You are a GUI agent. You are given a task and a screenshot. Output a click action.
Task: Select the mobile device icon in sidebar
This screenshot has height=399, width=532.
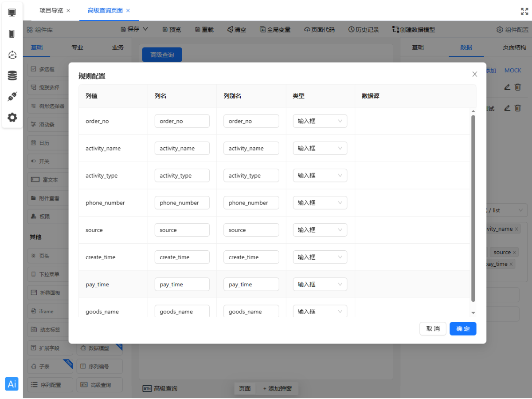[12, 34]
